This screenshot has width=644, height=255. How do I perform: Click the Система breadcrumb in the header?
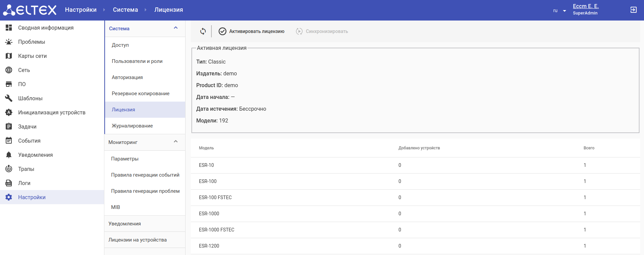[x=125, y=10]
